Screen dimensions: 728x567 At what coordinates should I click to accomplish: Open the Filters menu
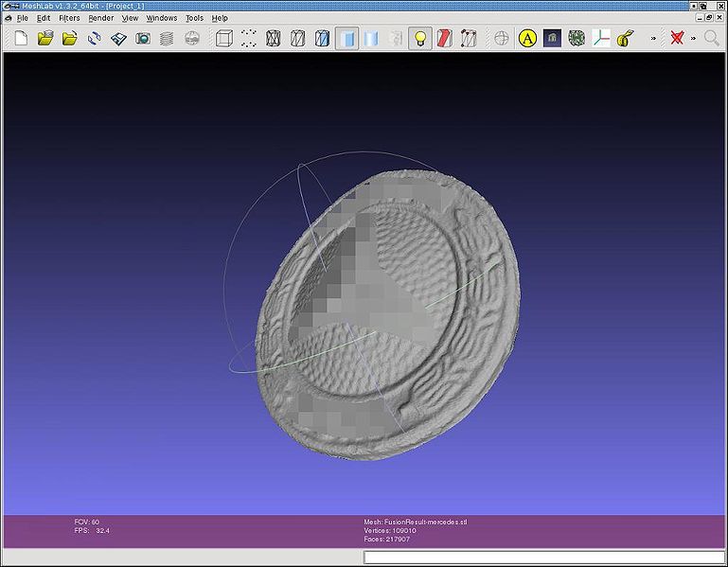pyautogui.click(x=69, y=18)
